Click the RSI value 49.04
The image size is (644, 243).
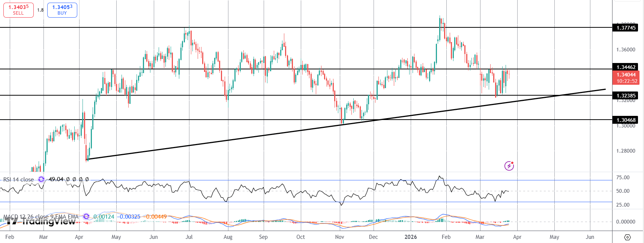(56, 179)
